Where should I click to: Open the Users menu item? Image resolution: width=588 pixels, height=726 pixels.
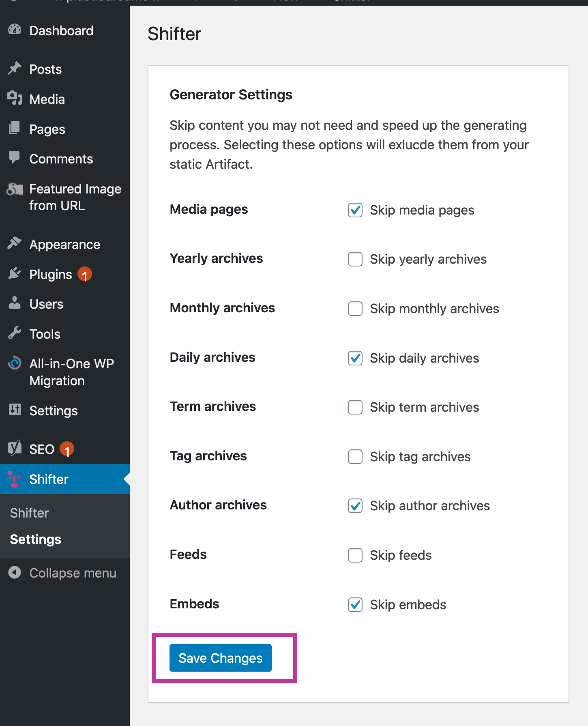point(46,304)
